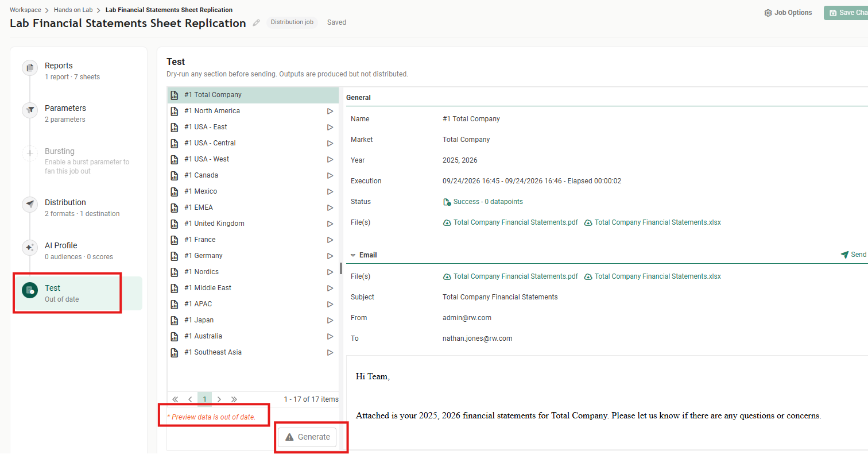Click the Reports step icon in the sidebar
This screenshot has width=868, height=454.
coord(30,68)
